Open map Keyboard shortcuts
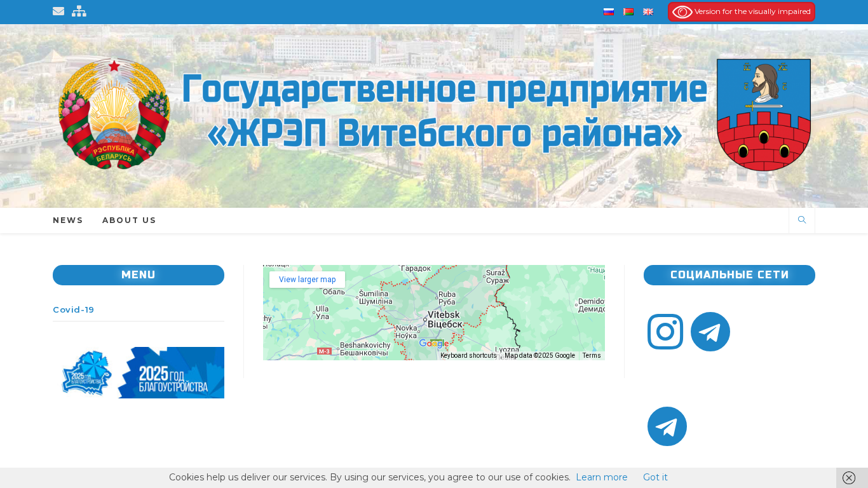This screenshot has height=488, width=868. [468, 356]
